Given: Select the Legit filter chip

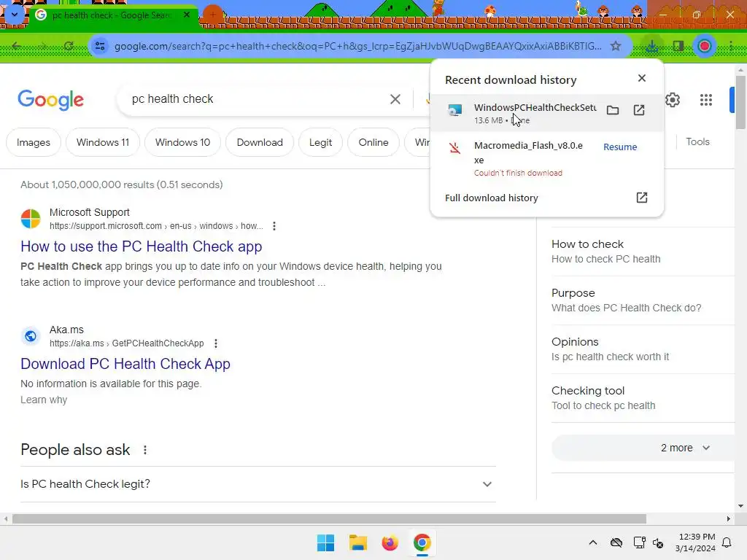Looking at the screenshot, I should click(320, 142).
